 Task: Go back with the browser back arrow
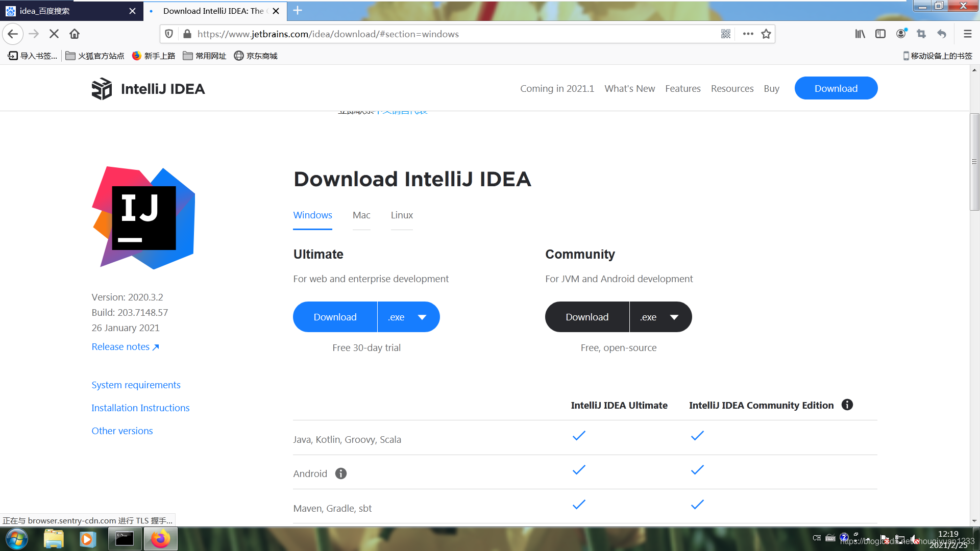point(13,34)
